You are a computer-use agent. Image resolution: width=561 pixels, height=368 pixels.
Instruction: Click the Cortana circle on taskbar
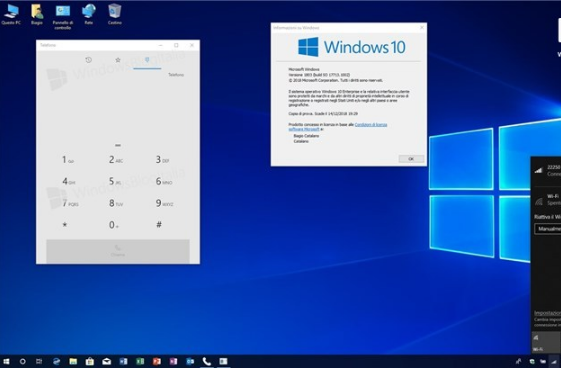tap(22, 362)
